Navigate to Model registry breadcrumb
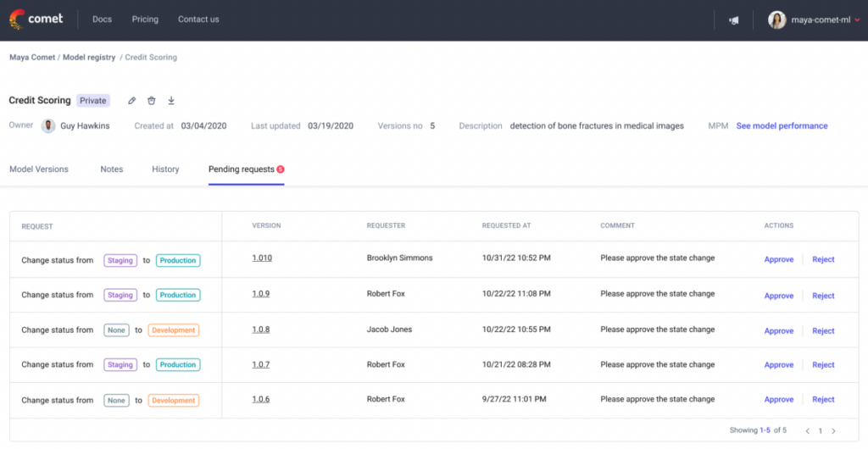Screen dimensions: 868x449 pos(91,58)
